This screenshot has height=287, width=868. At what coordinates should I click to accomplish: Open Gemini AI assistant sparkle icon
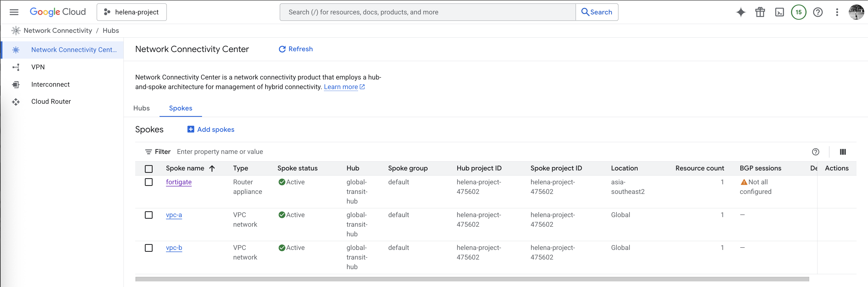tap(741, 13)
